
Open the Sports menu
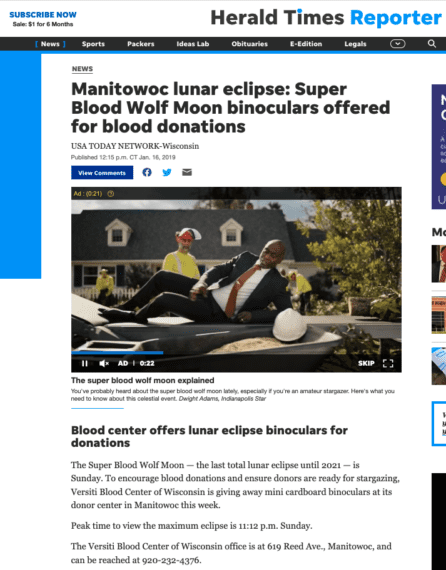pyautogui.click(x=93, y=44)
